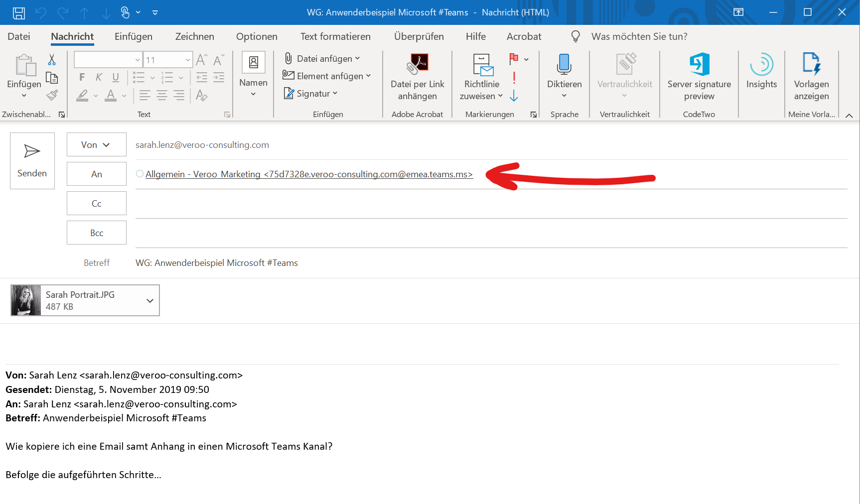
Task: Toggle bold formatting (F)
Action: (x=82, y=77)
